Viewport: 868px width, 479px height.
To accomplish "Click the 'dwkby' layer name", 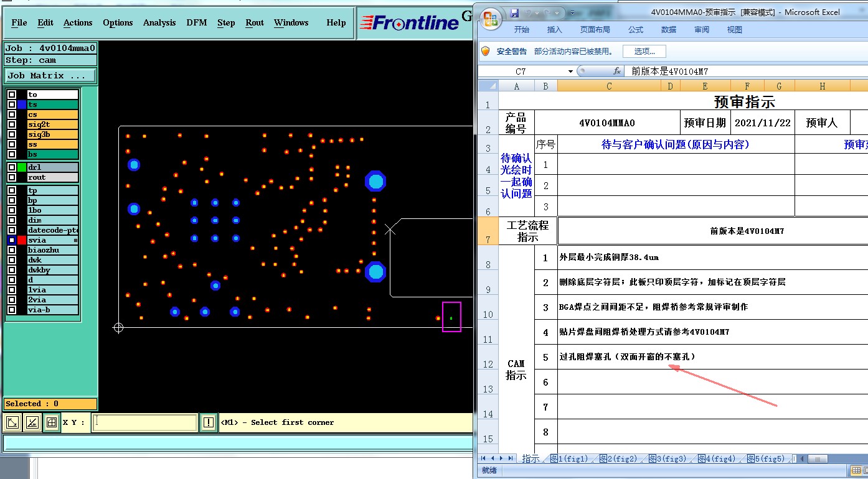I will 52,270.
